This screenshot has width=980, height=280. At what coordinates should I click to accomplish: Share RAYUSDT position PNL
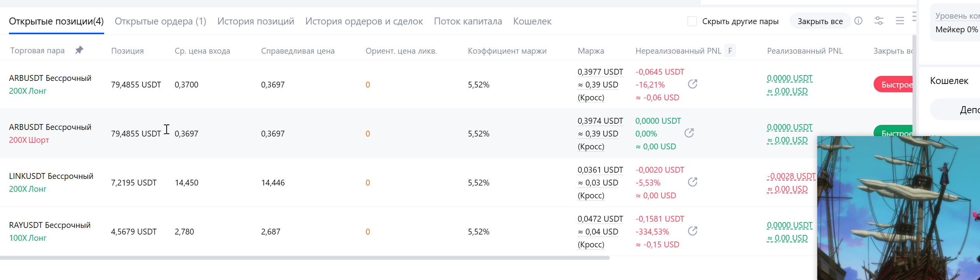coord(693,231)
